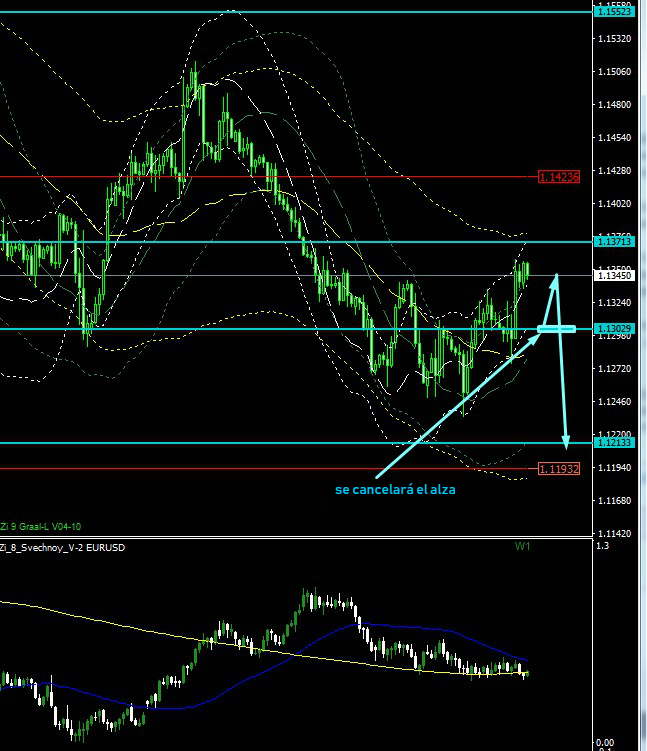Click the cyan 1.13029 price label

tap(613, 329)
